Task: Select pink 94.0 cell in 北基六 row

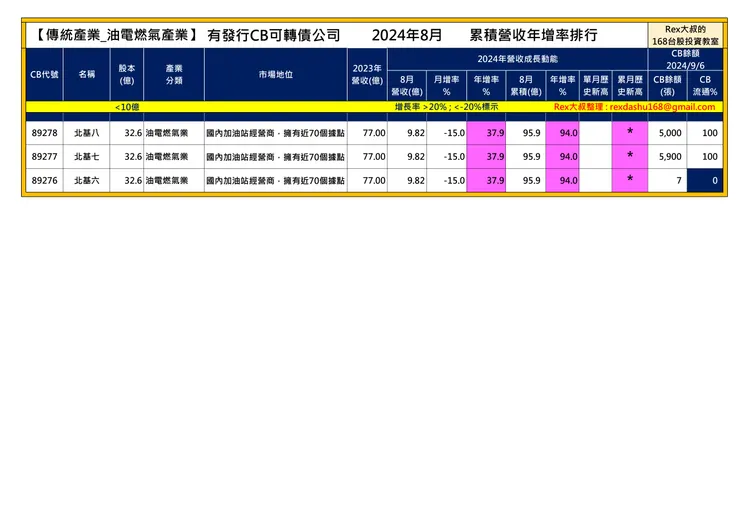Action: coord(563,180)
